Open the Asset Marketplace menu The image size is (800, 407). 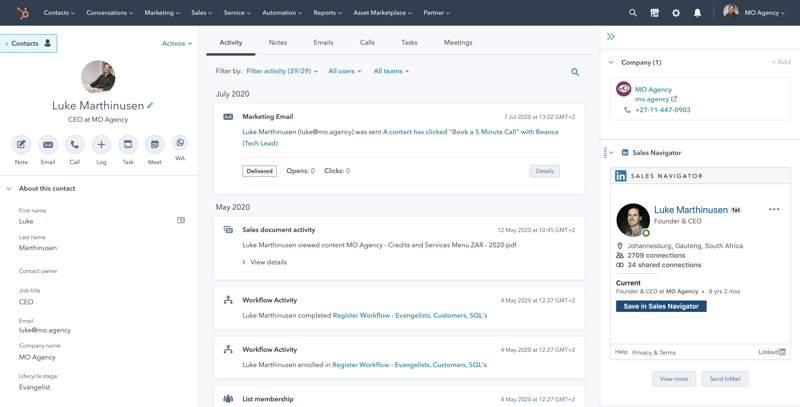tap(383, 13)
